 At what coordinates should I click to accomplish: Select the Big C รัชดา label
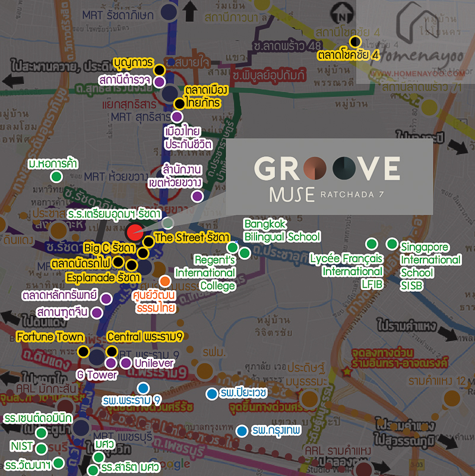coord(109,248)
